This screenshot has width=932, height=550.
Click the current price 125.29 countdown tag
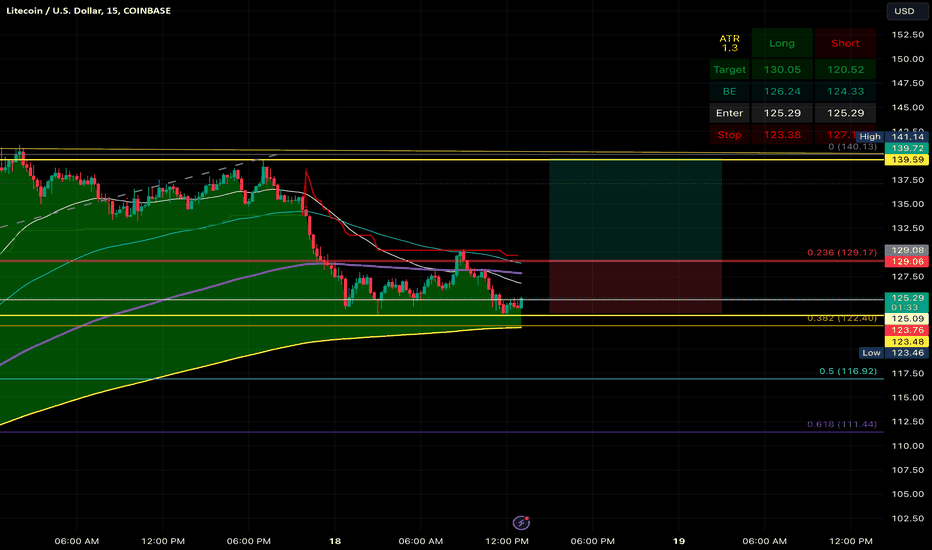[907, 302]
